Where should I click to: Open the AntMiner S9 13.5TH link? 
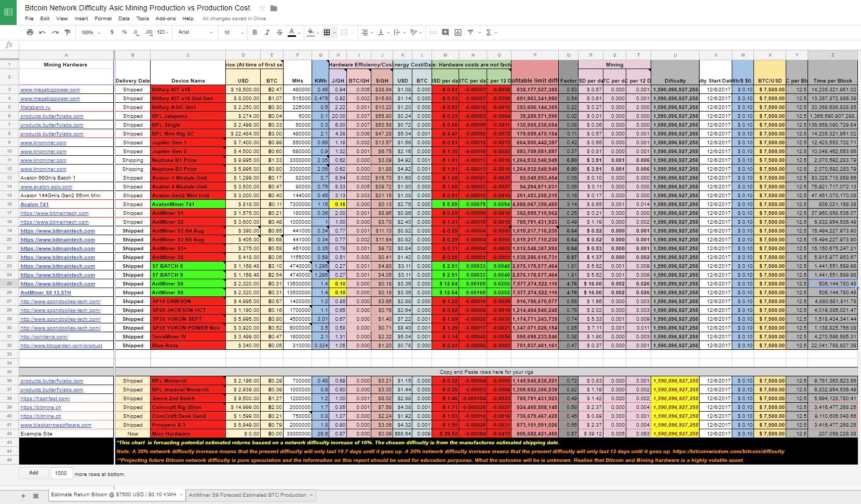pos(46,293)
